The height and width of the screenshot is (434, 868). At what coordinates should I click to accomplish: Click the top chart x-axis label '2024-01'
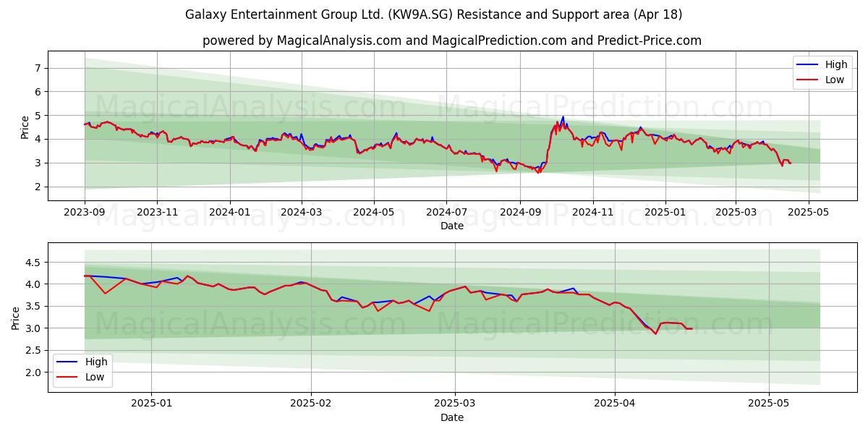pyautogui.click(x=230, y=213)
